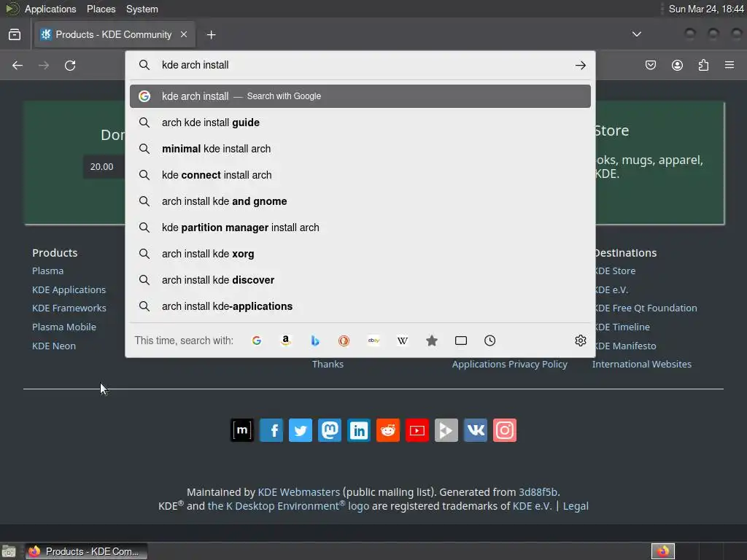
Task: Search this time with Google icon
Action: click(256, 341)
